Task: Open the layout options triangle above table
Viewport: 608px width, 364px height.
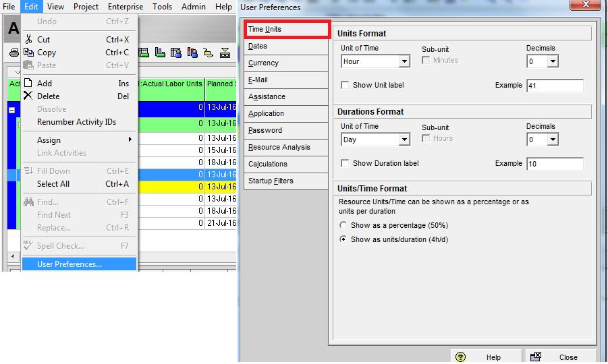Action: click(17, 72)
